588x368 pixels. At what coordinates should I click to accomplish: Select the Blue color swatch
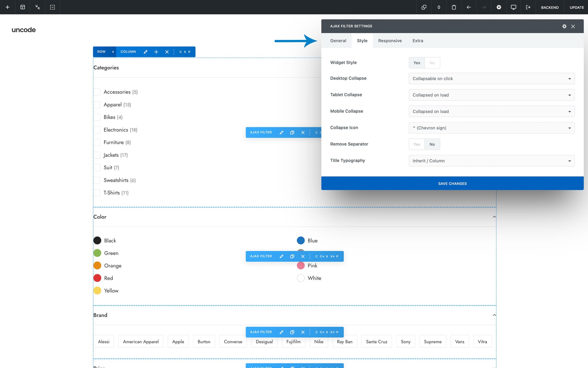[301, 240]
